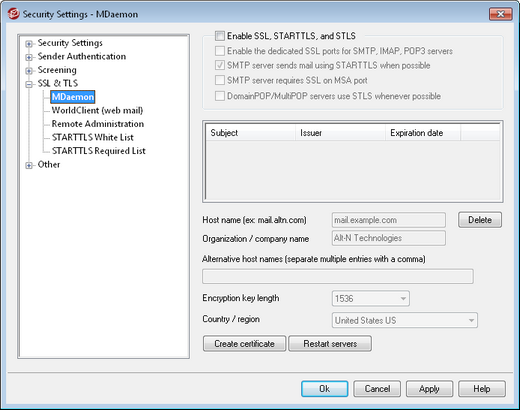520x410 pixels.
Task: Click the Host name input field
Action: point(389,220)
